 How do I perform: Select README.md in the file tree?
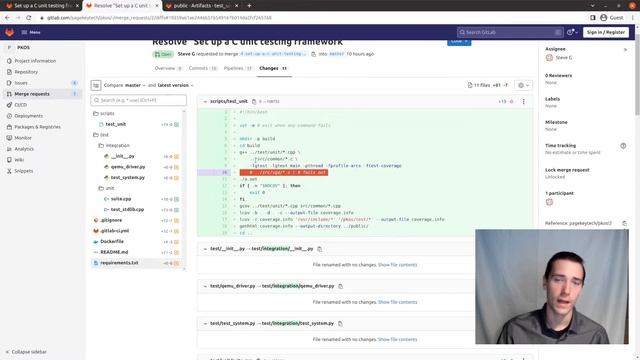114,252
